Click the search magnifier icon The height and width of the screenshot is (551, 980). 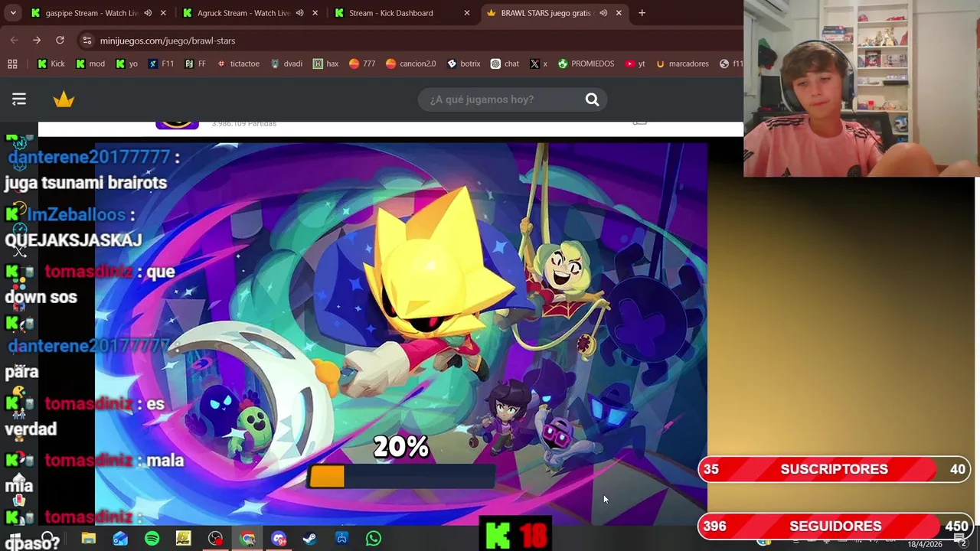coord(592,99)
